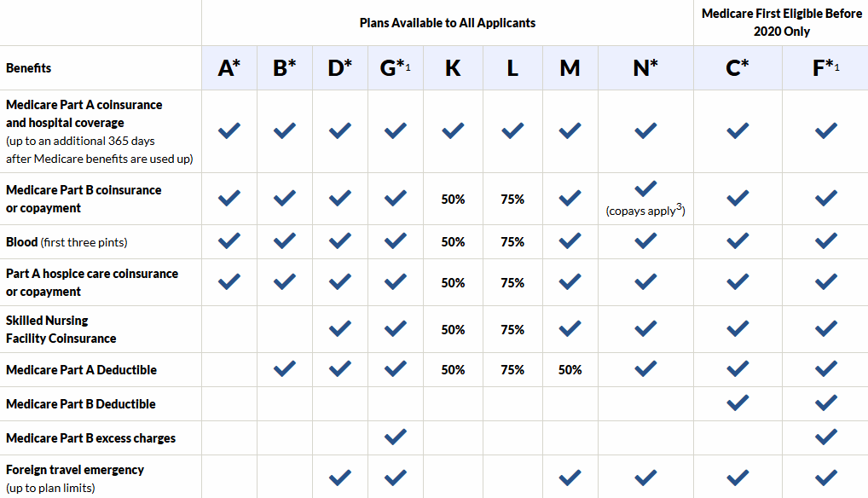Viewport: 868px width, 498px height.
Task: Click the Plan K column header
Action: [x=453, y=68]
